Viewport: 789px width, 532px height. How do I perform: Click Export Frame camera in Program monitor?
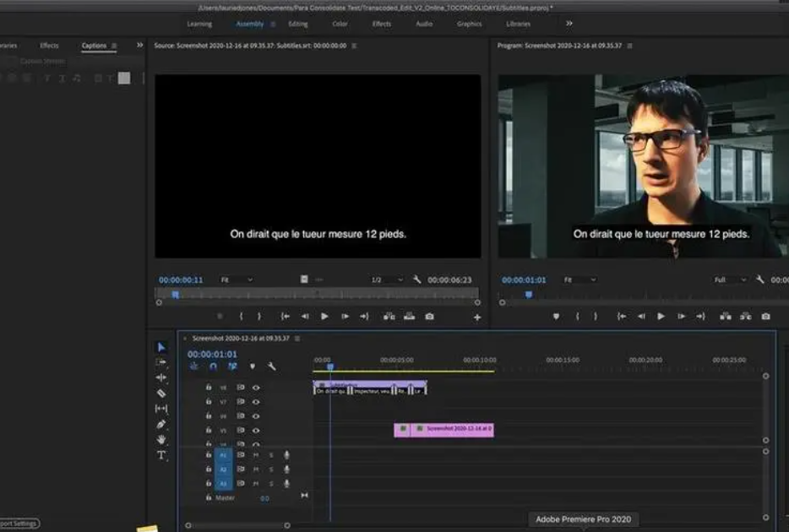point(765,317)
